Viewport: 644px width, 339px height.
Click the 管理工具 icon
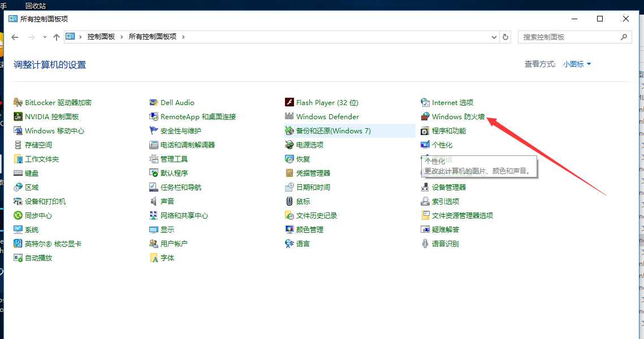click(154, 159)
